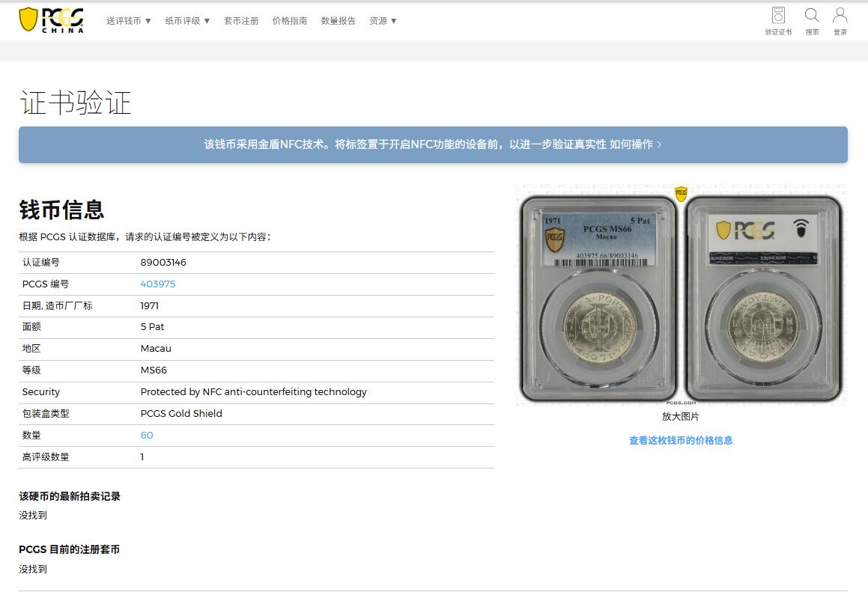Select the 认证编号 row label
This screenshot has width=868, height=601.
41,262
